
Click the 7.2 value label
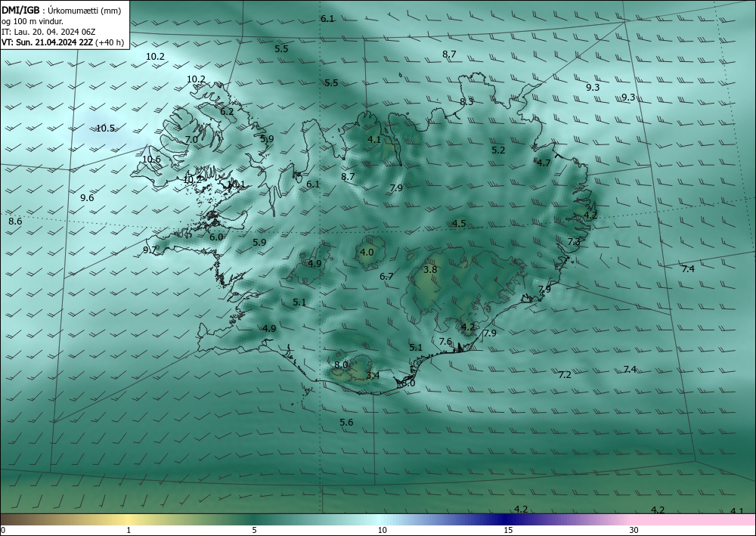point(565,374)
